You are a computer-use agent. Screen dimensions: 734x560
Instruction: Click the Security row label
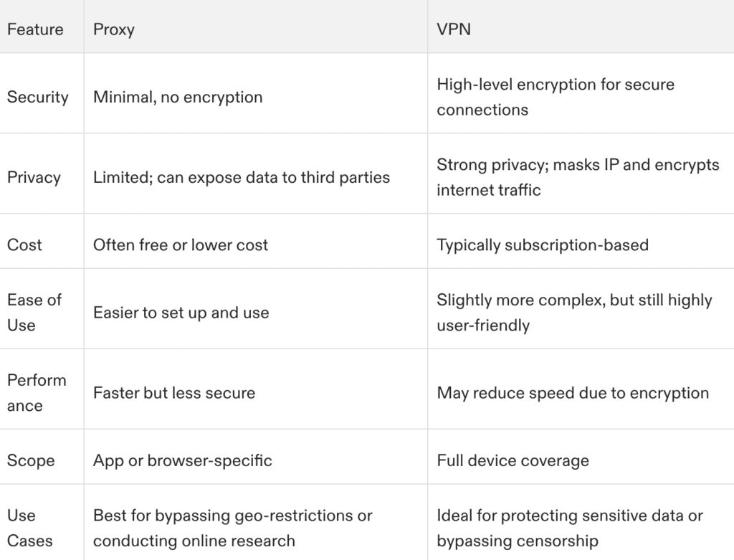click(38, 97)
